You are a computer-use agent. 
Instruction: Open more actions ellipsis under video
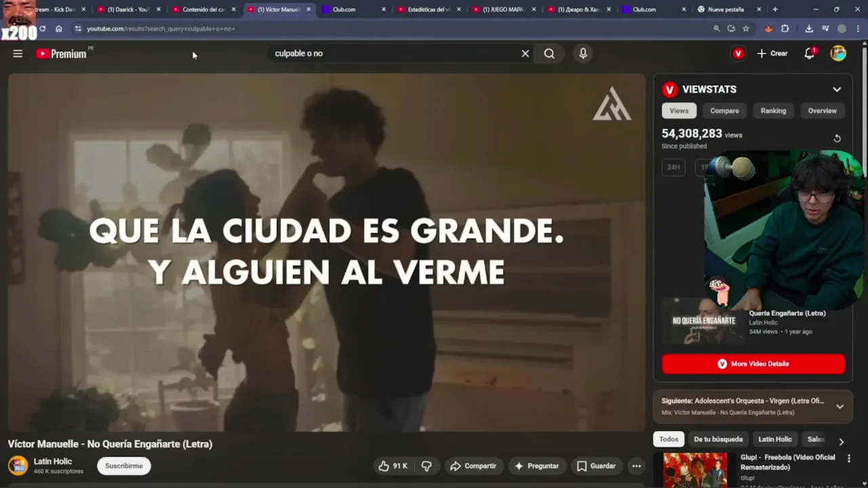[636, 466]
